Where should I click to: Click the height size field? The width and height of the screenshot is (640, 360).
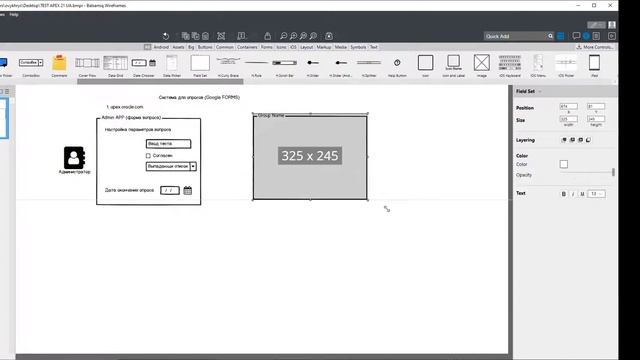(596, 119)
